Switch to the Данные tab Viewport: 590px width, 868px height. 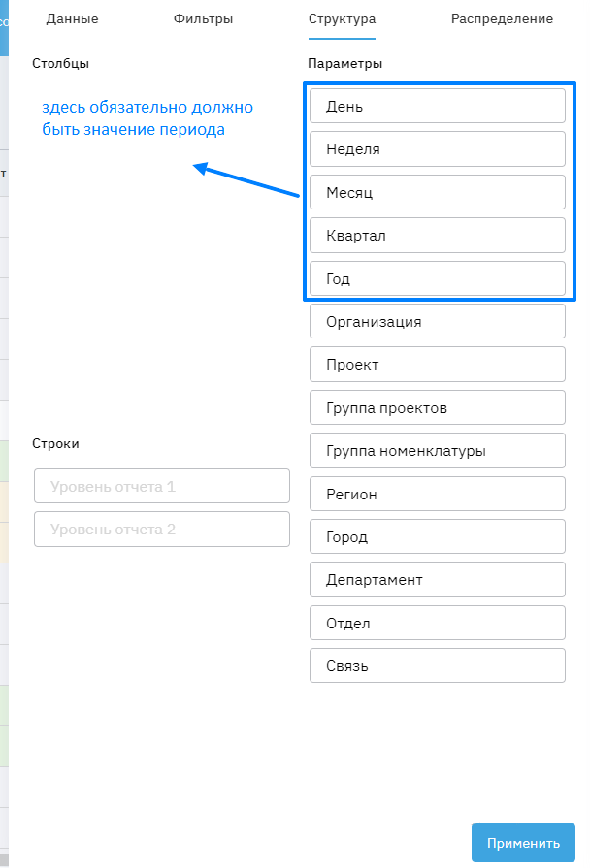pyautogui.click(x=72, y=18)
